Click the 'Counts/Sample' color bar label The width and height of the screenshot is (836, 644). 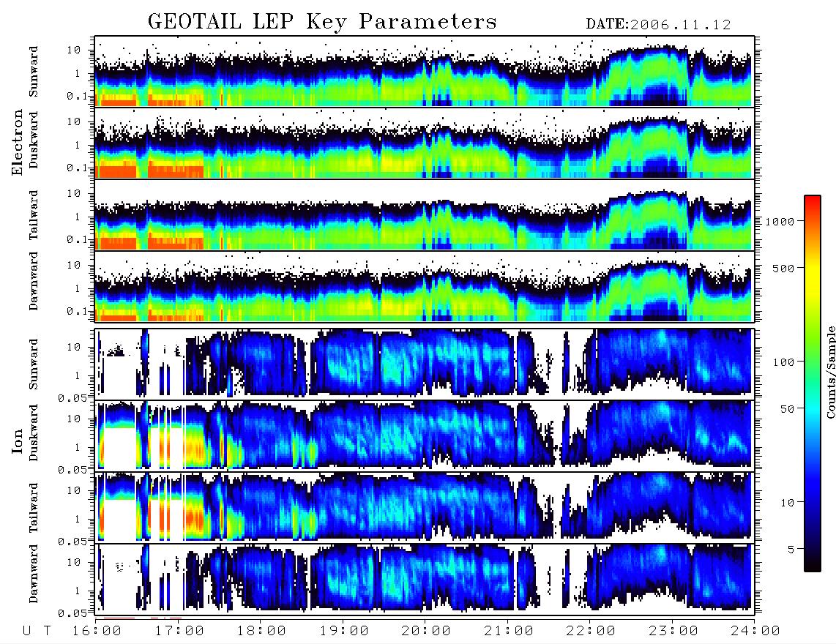pyautogui.click(x=830, y=372)
